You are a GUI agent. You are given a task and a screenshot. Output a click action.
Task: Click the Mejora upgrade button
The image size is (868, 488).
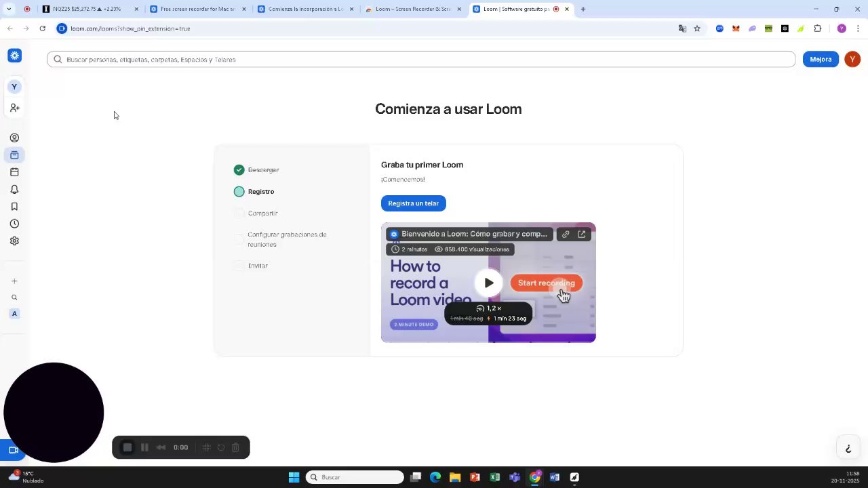coord(821,60)
